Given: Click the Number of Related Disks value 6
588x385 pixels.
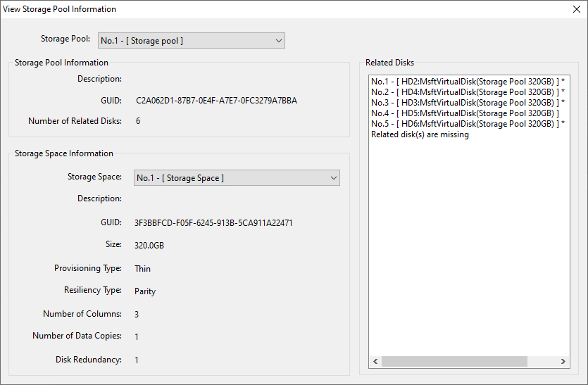Looking at the screenshot, I should tap(138, 121).
